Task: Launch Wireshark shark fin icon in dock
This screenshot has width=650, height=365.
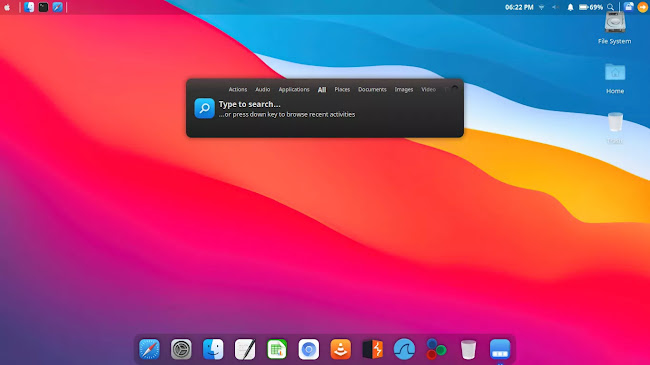Action: coord(405,349)
